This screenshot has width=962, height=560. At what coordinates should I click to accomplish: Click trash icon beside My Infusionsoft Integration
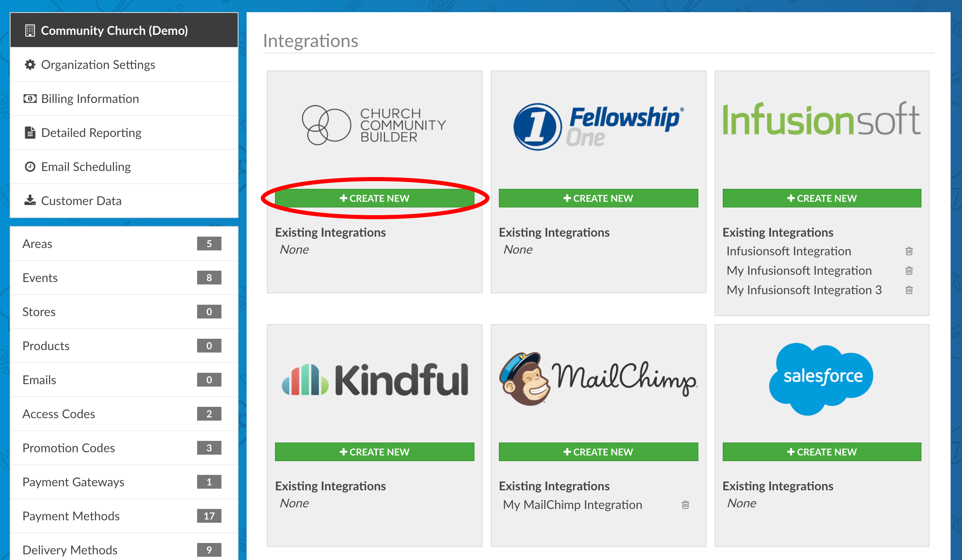[x=909, y=271]
